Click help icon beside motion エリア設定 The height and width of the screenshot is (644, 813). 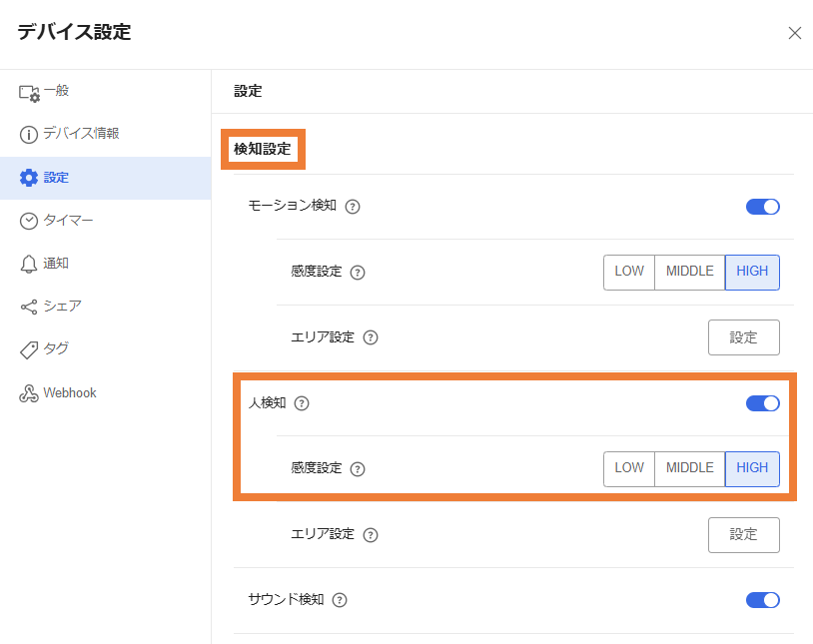371,337
